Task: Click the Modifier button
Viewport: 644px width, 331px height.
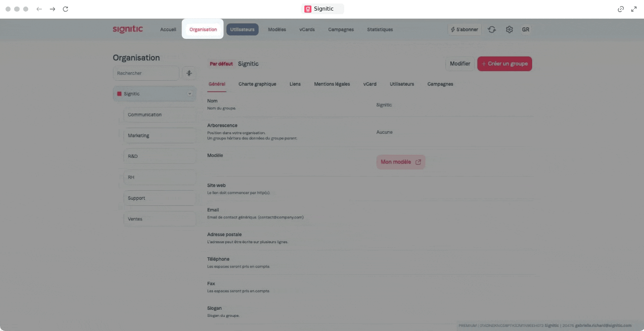Action: coord(460,64)
